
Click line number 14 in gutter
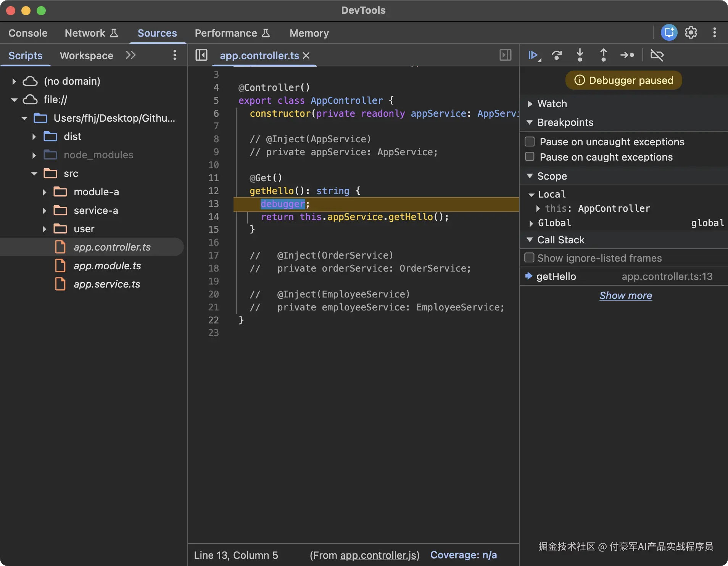(x=214, y=217)
